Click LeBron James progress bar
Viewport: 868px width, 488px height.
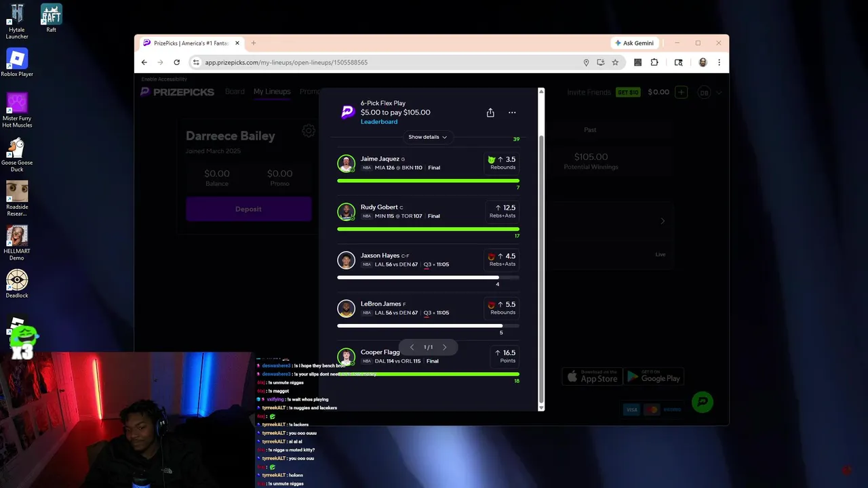tap(428, 326)
